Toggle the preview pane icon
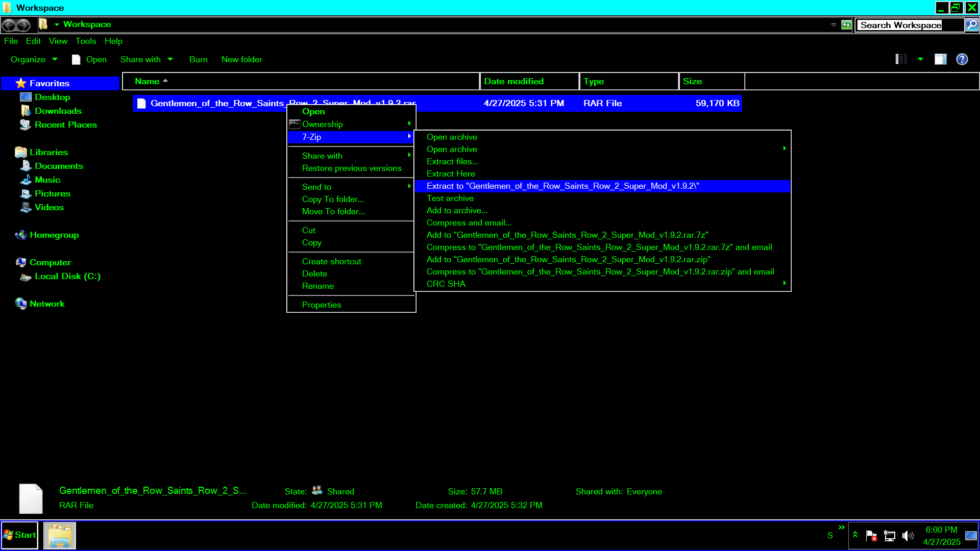Screen dimensions: 980x551 click(940, 59)
